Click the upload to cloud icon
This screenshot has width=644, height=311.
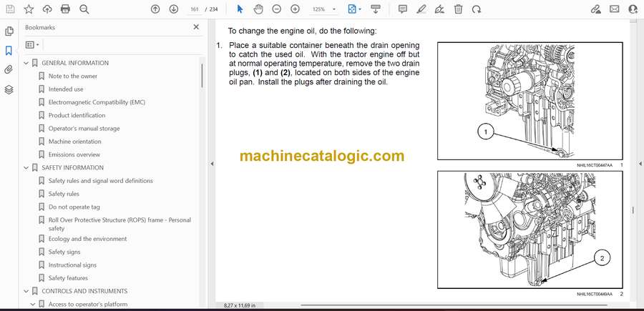[47, 9]
